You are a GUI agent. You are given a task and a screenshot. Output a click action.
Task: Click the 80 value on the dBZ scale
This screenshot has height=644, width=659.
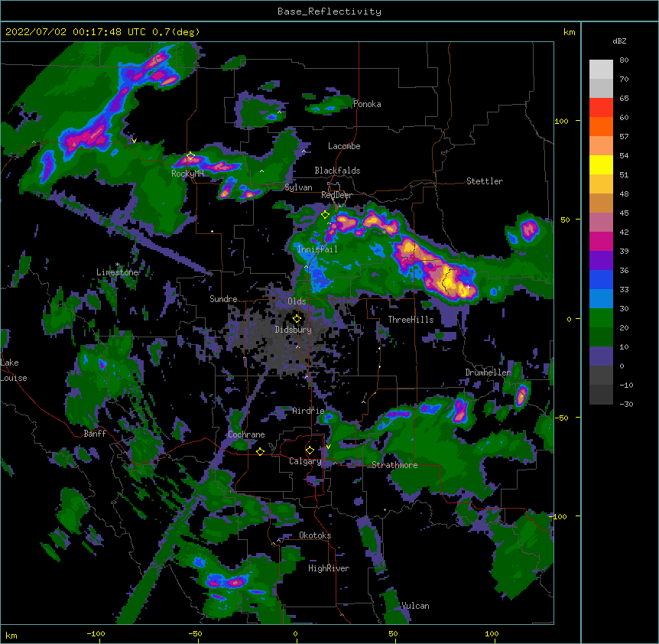(624, 60)
